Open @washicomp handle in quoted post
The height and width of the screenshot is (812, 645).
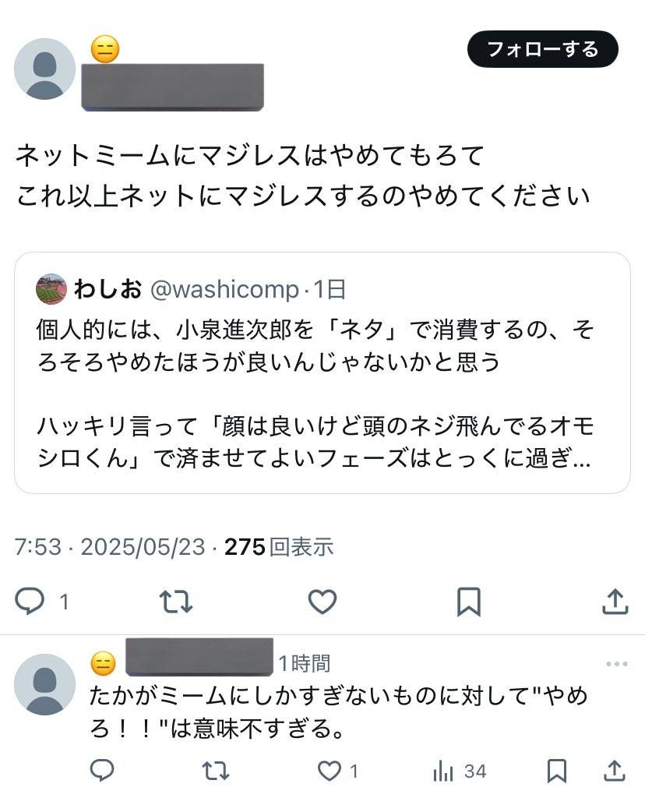[224, 290]
